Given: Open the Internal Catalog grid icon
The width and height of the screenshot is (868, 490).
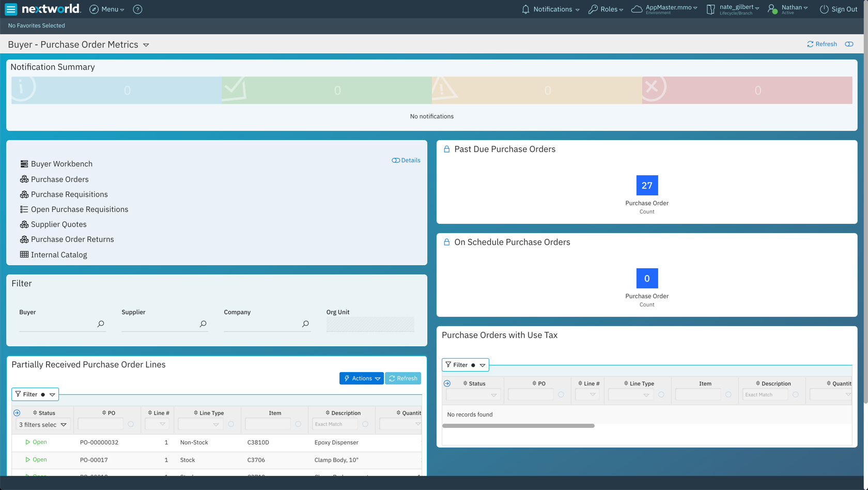Looking at the screenshot, I should pos(24,254).
